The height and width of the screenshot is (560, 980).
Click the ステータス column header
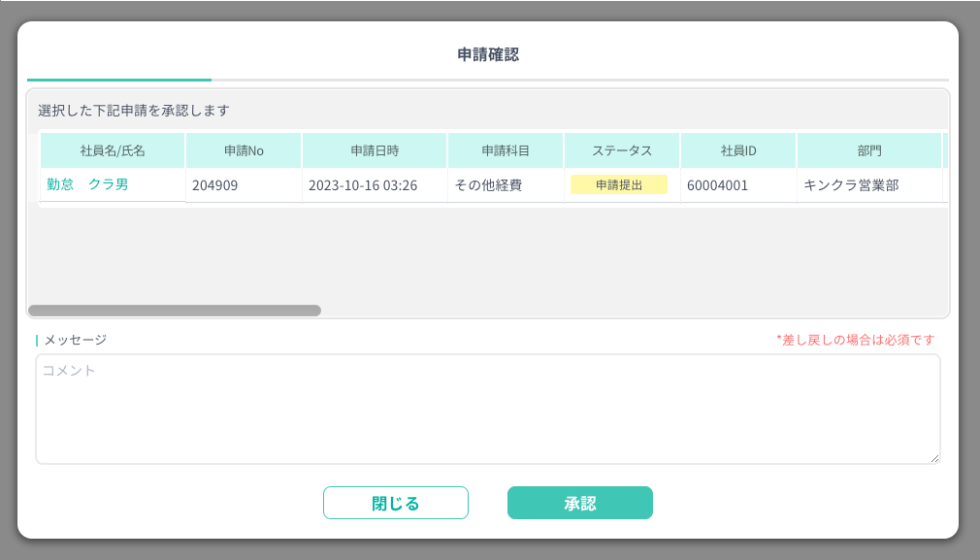tap(622, 150)
